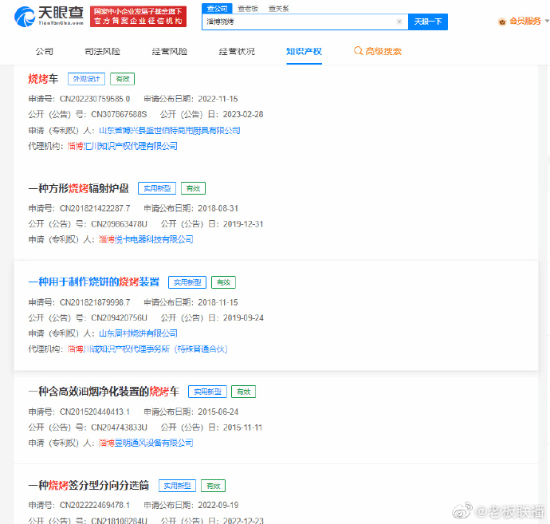Open applicant 淄博悦卡电器科技有限公司

click(x=146, y=239)
